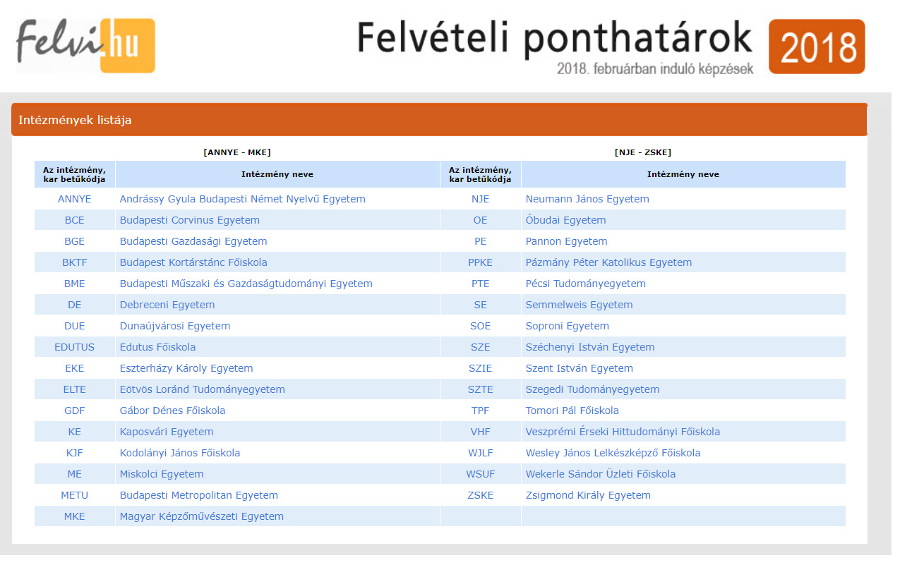Click the BKTF institution code

[x=75, y=262]
